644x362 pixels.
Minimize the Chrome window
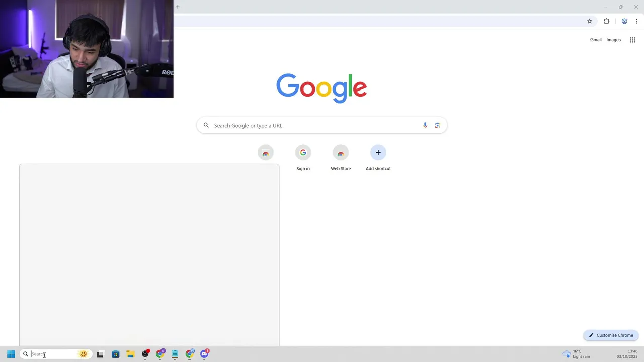tap(605, 7)
